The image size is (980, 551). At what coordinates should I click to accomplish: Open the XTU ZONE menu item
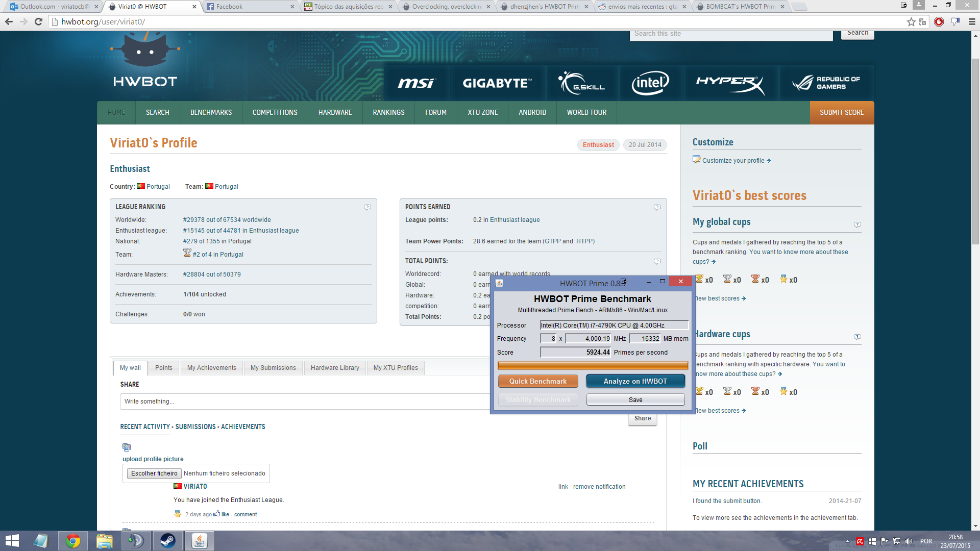[483, 112]
